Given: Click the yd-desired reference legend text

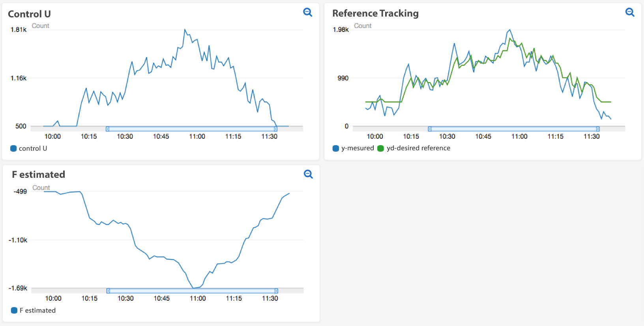Looking at the screenshot, I should click(x=418, y=148).
